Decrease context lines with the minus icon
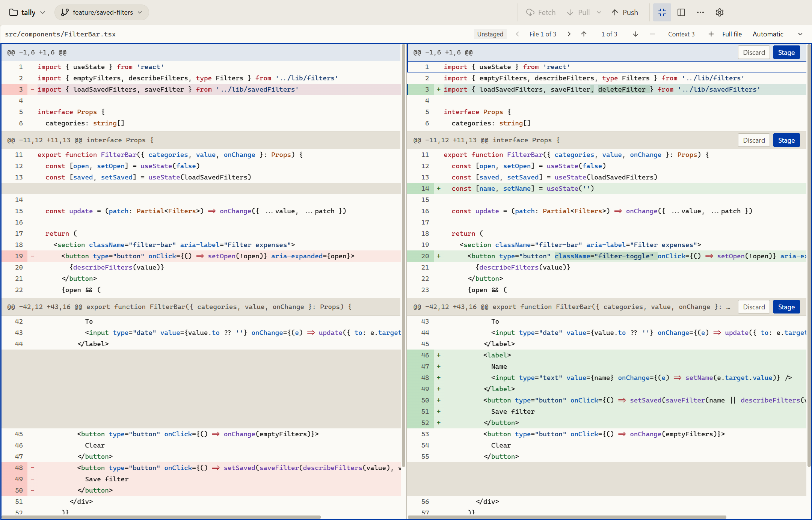The width and height of the screenshot is (812, 520). [653, 34]
